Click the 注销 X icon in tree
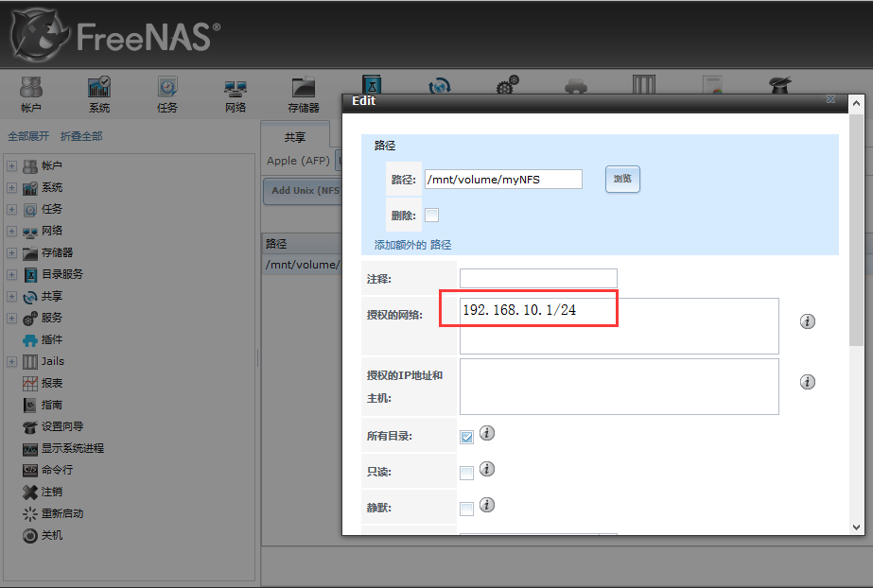This screenshot has height=588, width=873. 30,492
